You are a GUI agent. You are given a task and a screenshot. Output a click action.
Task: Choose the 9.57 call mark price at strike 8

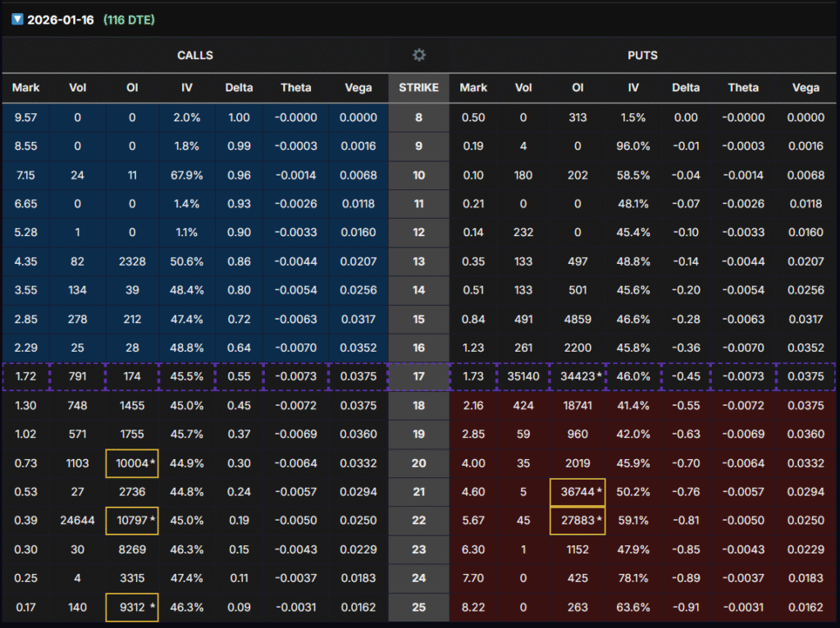(25, 117)
